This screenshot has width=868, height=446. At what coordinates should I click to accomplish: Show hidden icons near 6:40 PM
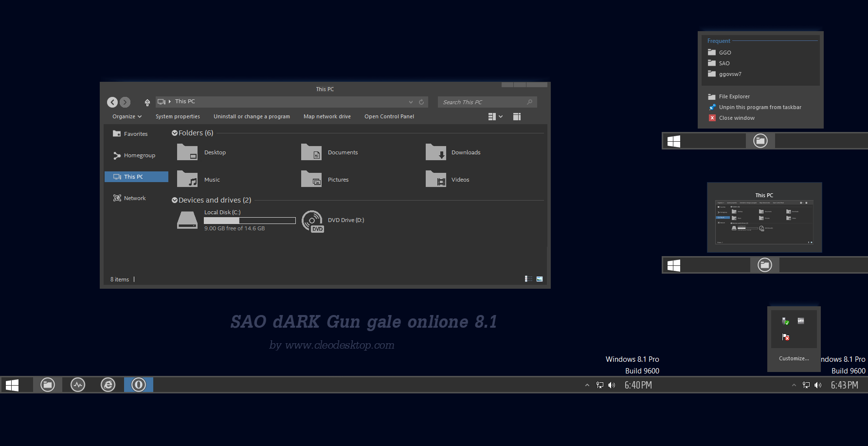pos(587,385)
